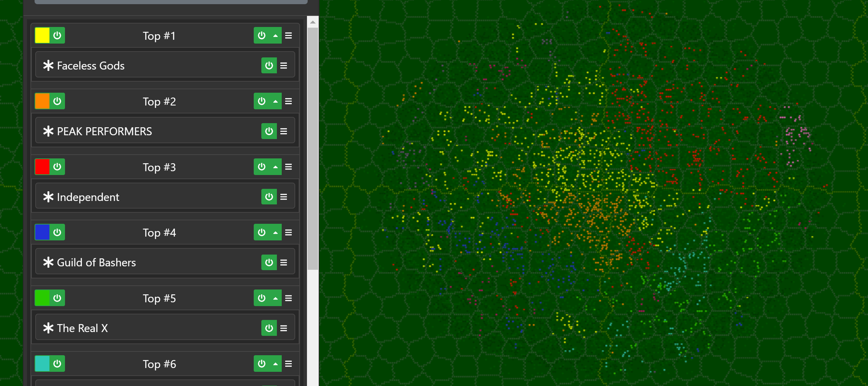Screen dimensions: 868x386
Task: Click the Top #5 group title
Action: (159, 298)
